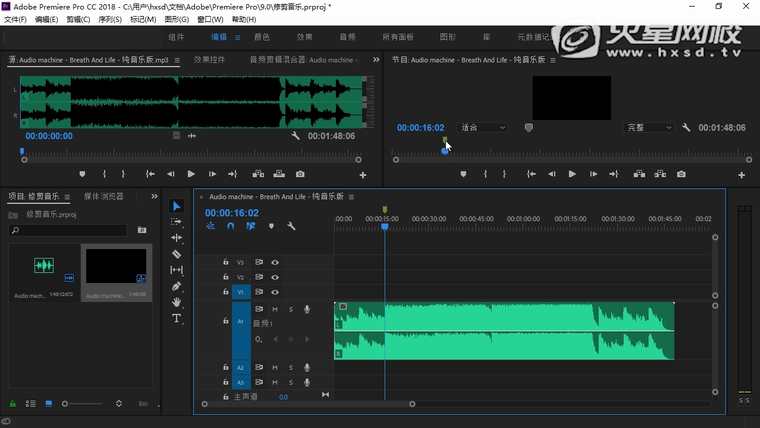Viewport: 760px width, 428px height.
Task: Hide video track V3 with eye icon
Action: [275, 262]
